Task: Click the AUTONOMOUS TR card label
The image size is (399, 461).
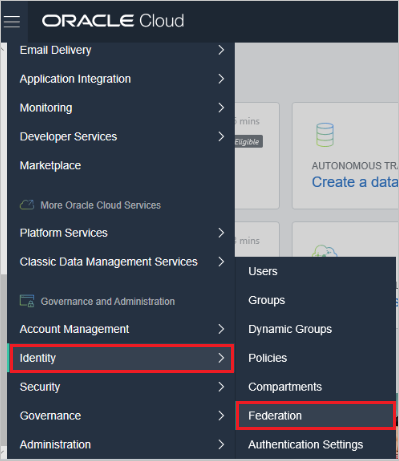Action: (355, 166)
